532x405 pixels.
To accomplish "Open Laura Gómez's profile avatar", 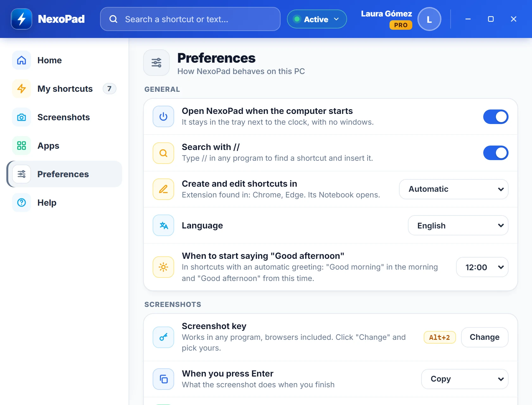I will point(429,19).
